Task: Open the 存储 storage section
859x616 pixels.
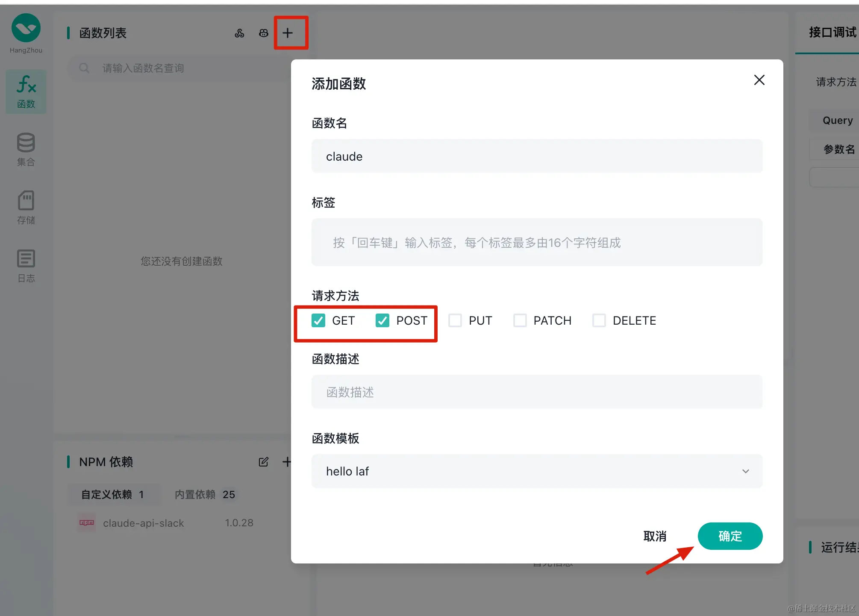Action: pos(26,207)
